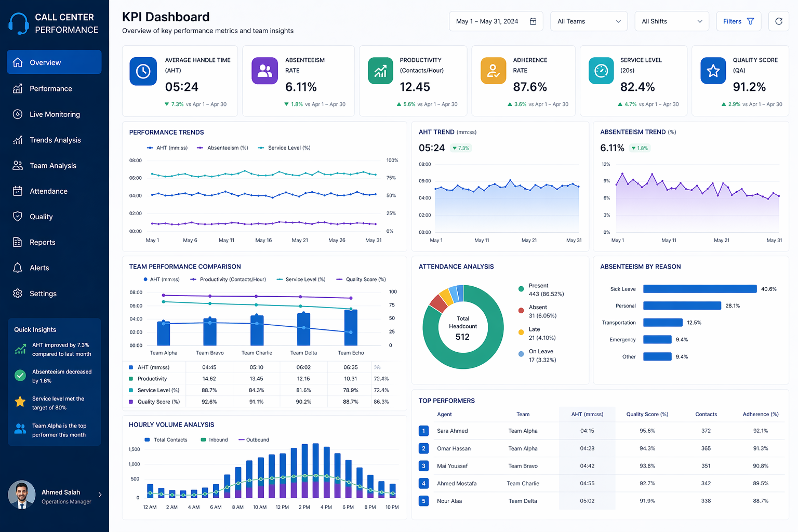The width and height of the screenshot is (798, 532).
Task: Open the Settings menu item
Action: pos(43,293)
